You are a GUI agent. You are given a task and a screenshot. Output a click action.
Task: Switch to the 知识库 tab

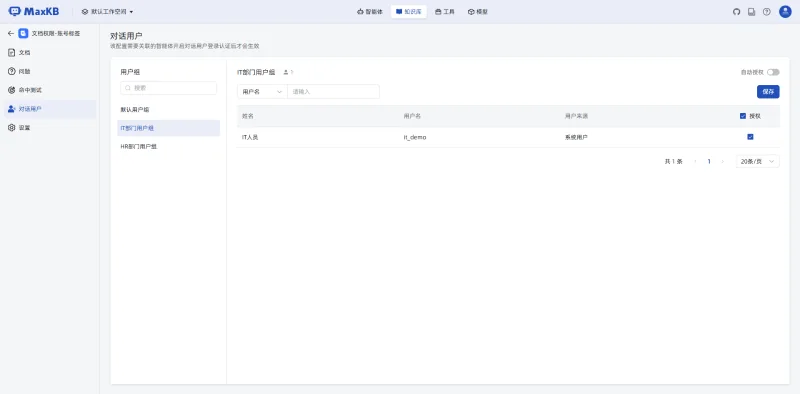coord(409,12)
